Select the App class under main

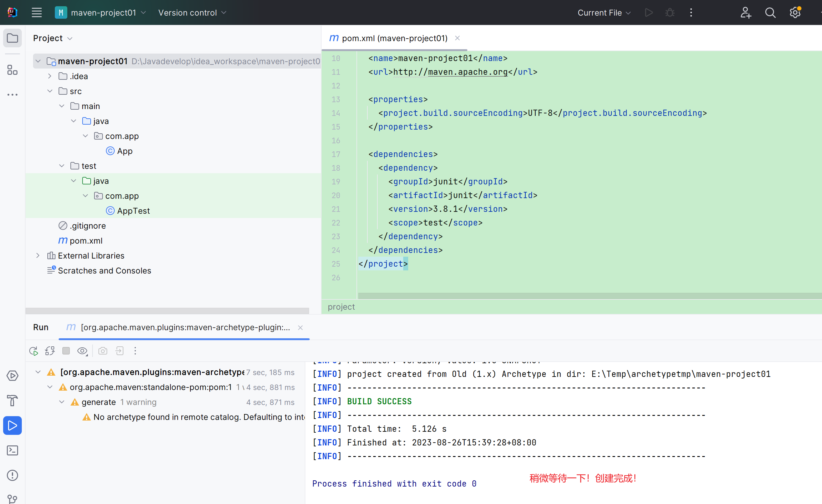pyautogui.click(x=119, y=151)
